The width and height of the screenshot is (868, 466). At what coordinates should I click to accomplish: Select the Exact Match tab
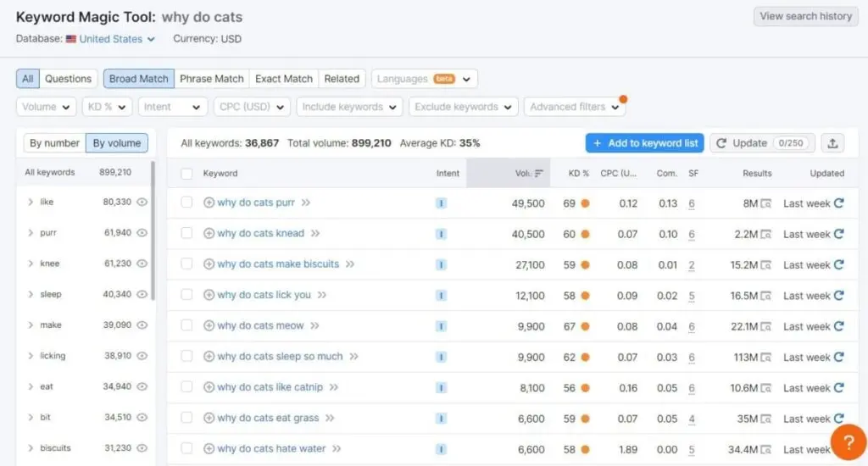click(x=284, y=79)
